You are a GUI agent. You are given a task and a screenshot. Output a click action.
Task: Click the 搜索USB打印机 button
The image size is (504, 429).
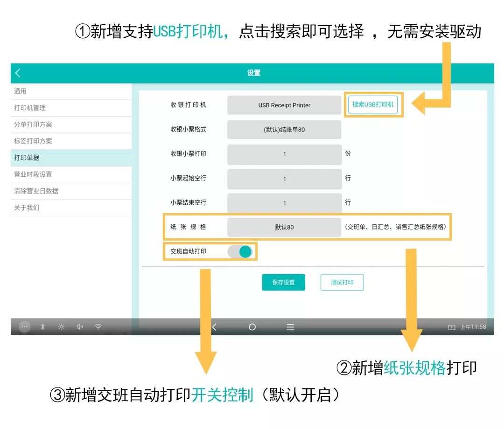373,105
